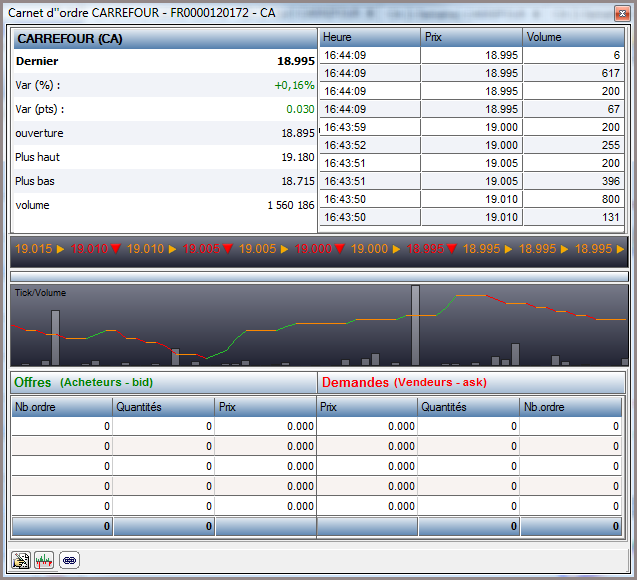
Task: Click the first trade row with volume 6
Action: [472, 55]
